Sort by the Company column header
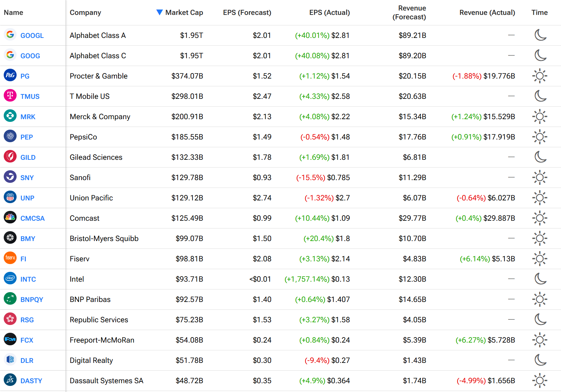561x392 pixels. pyautogui.click(x=85, y=13)
